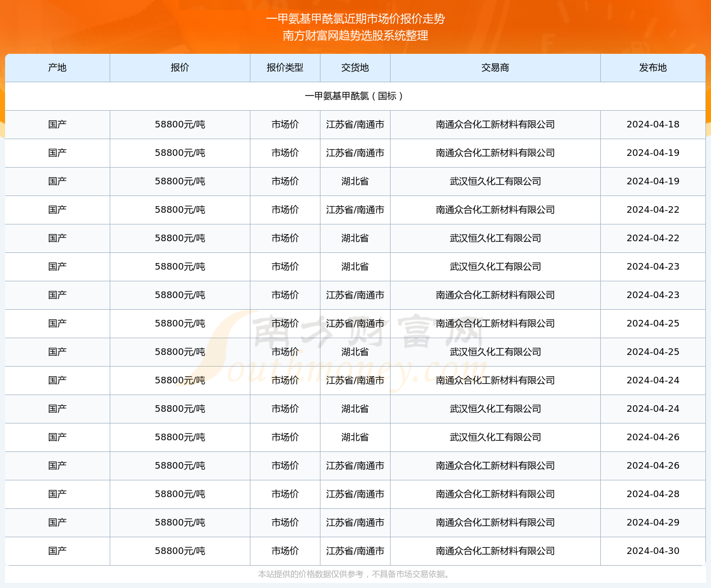The width and height of the screenshot is (711, 588).
Task: Click the 发布地 column header
Action: (653, 68)
